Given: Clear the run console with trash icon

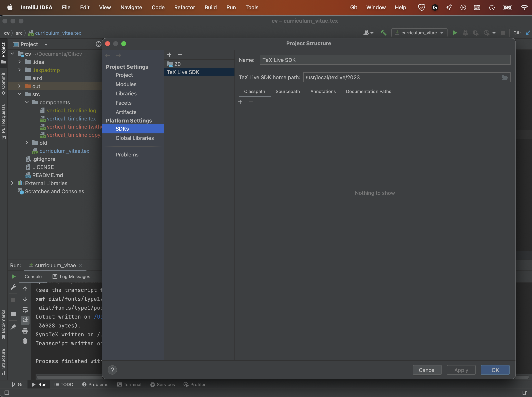Looking at the screenshot, I should 25,341.
